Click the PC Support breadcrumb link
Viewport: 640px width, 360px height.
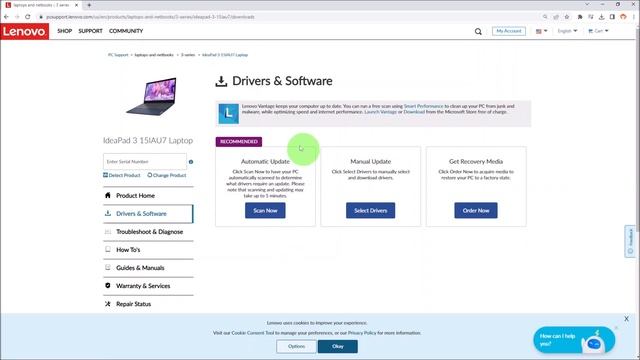click(x=118, y=55)
